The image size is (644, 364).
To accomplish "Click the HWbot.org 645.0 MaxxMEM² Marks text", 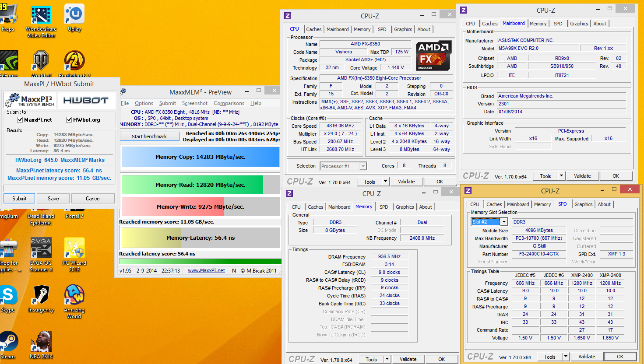I will point(60,161).
